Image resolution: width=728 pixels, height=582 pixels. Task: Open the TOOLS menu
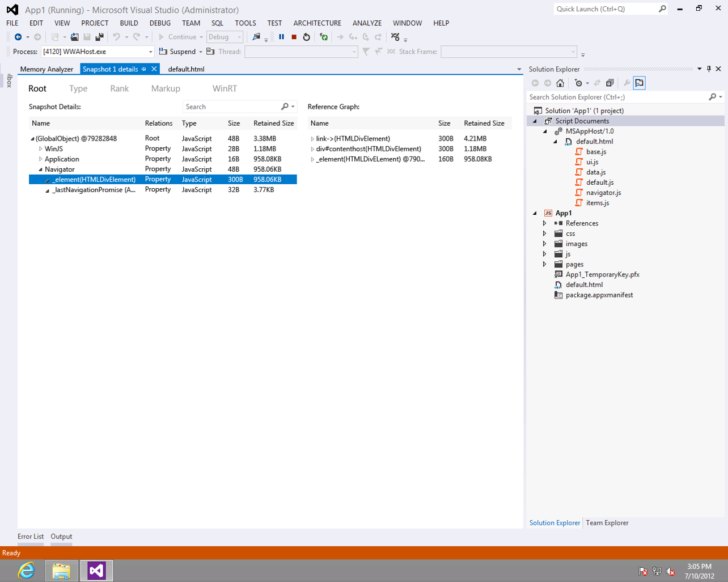[x=246, y=23]
